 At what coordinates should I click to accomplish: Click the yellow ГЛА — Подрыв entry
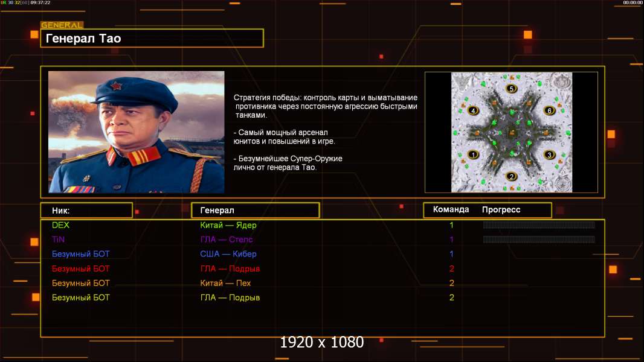[x=230, y=297]
